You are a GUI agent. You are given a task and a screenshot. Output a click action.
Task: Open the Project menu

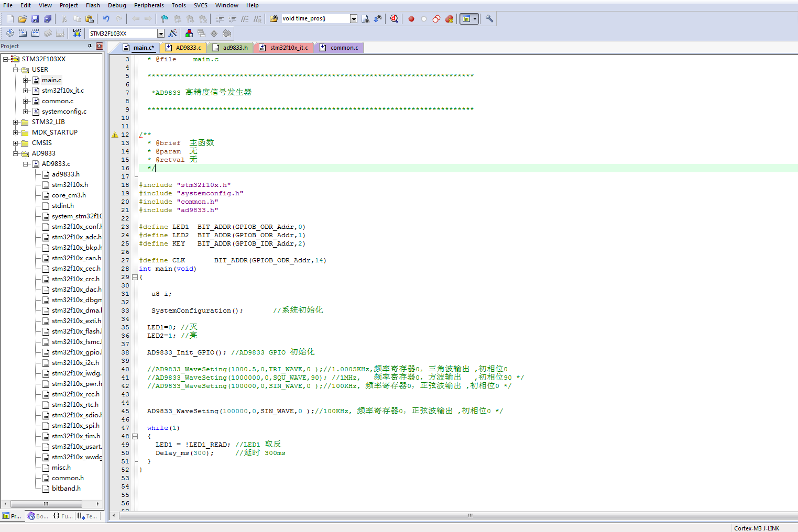[x=69, y=5]
